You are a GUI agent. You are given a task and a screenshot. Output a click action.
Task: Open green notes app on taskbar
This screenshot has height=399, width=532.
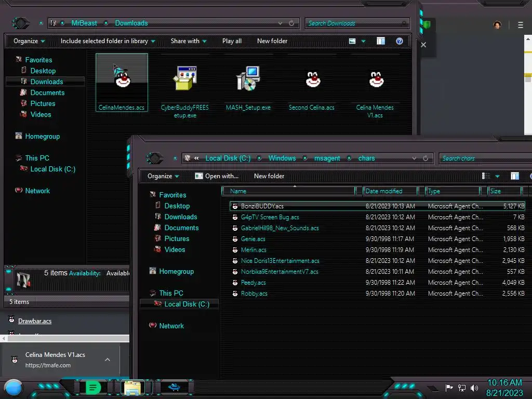click(x=93, y=388)
